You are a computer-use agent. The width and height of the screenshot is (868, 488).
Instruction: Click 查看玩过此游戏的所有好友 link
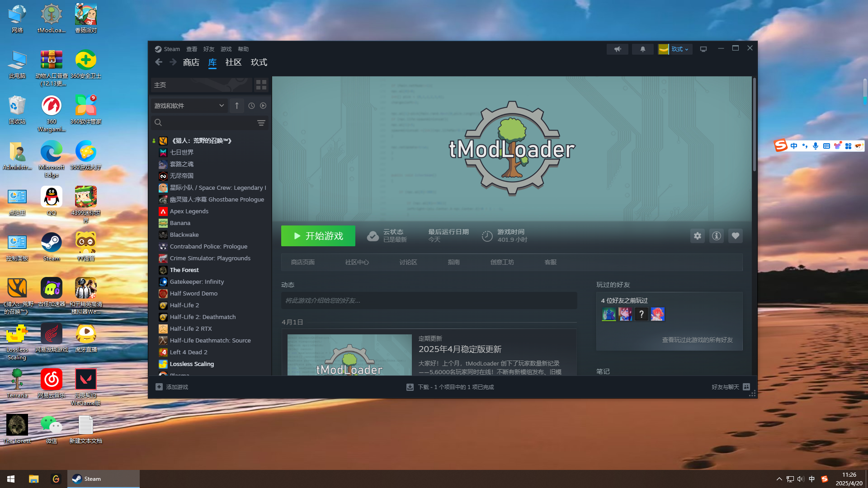pyautogui.click(x=698, y=340)
